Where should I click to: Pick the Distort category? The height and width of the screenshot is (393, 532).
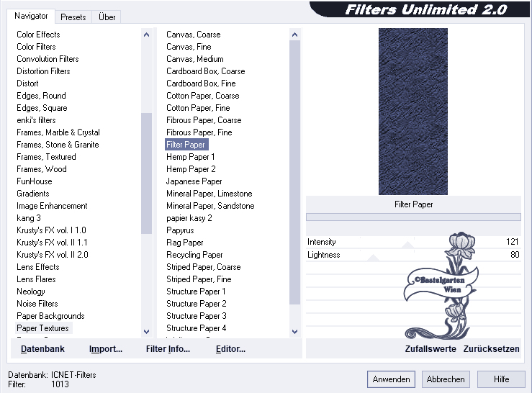pos(27,83)
